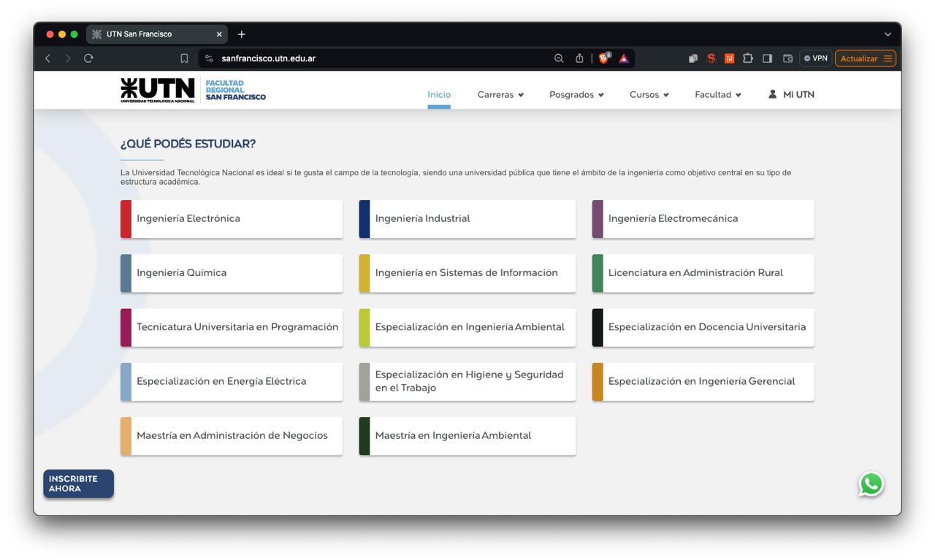Viewport: 935px width, 560px height.
Task: Open Brave Rewards triangle icon
Action: pyautogui.click(x=624, y=58)
